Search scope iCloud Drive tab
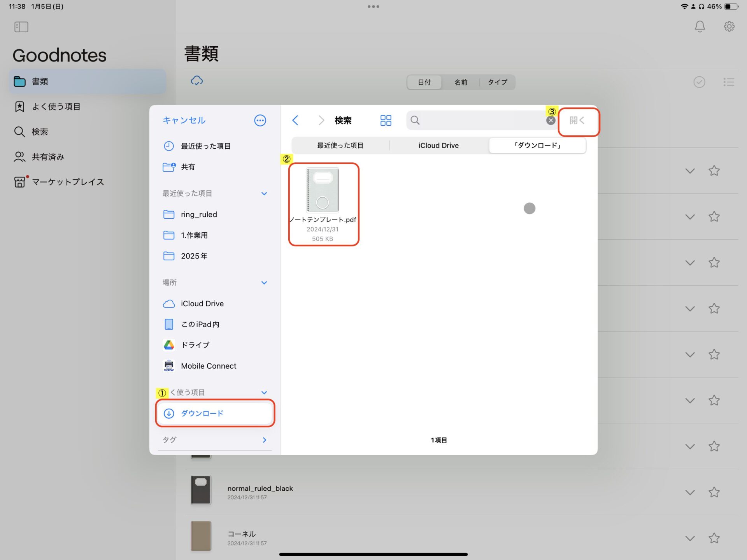This screenshot has width=747, height=560. [x=438, y=146]
